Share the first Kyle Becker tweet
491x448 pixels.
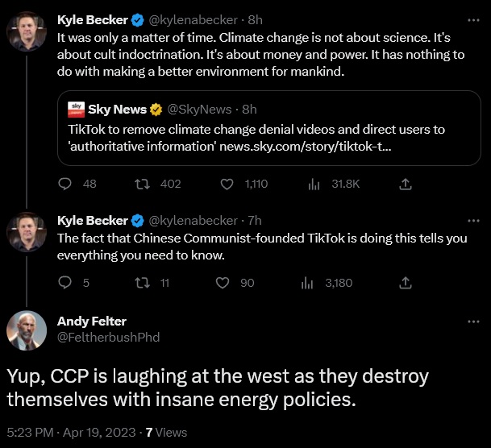pyautogui.click(x=406, y=184)
